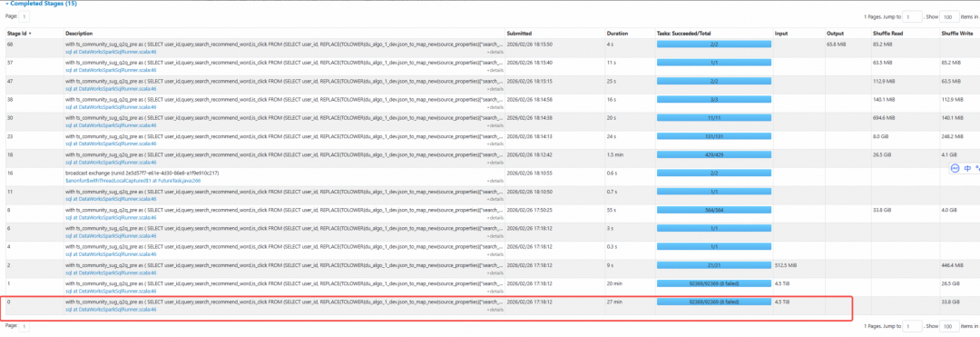Select the '2026/02/26 18:10:55' submitted cell
Viewport: 980px width, 337px height.
(x=529, y=173)
